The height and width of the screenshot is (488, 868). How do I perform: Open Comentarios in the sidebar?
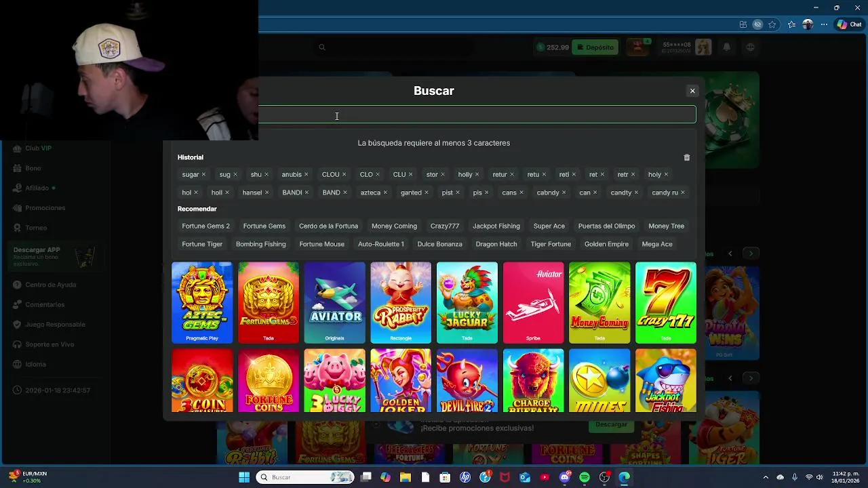tap(45, 305)
